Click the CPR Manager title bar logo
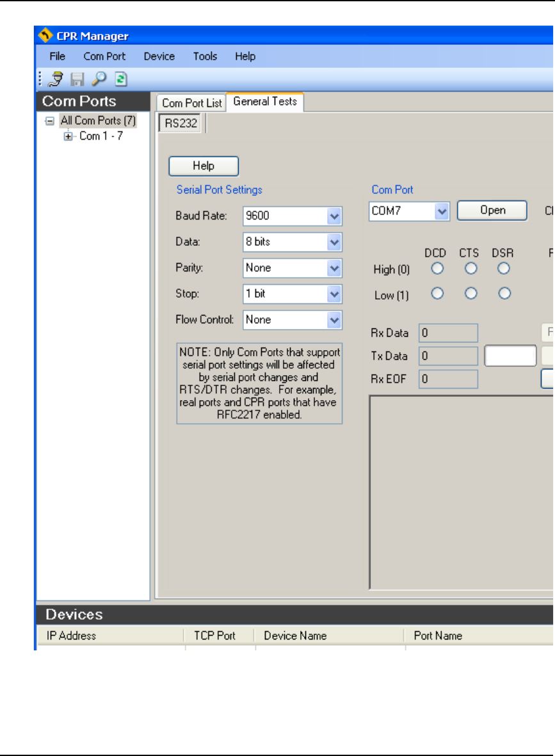Viewport: 555px width, 756px height. pos(46,36)
